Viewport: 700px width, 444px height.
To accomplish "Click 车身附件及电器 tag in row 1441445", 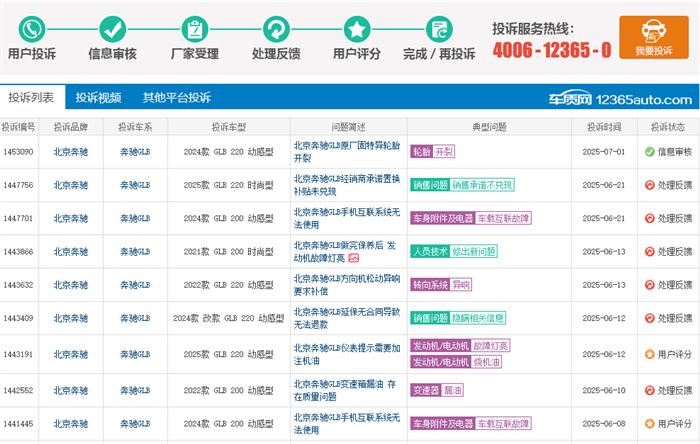I will [471, 423].
